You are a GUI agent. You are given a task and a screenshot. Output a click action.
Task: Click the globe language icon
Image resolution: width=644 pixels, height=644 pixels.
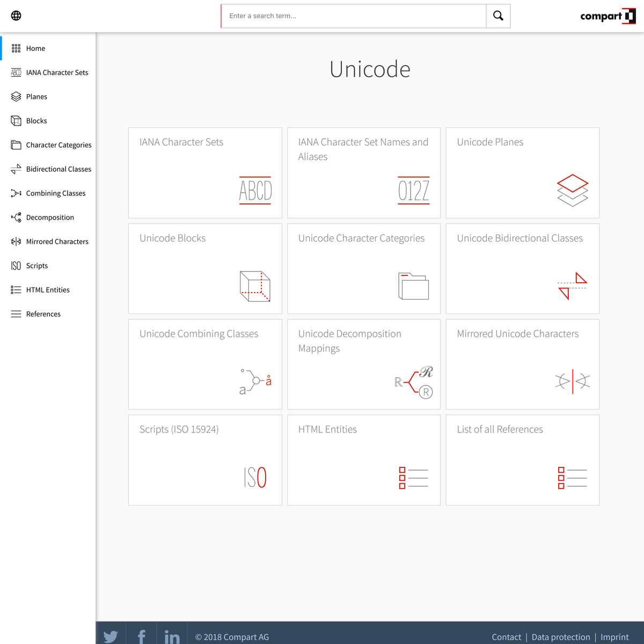coord(16,16)
